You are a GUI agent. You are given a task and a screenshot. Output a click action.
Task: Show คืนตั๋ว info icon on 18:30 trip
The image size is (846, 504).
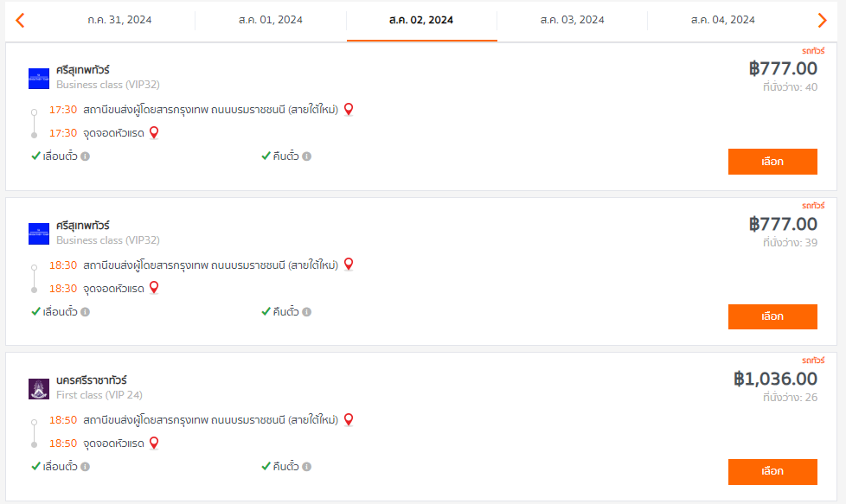click(x=306, y=311)
